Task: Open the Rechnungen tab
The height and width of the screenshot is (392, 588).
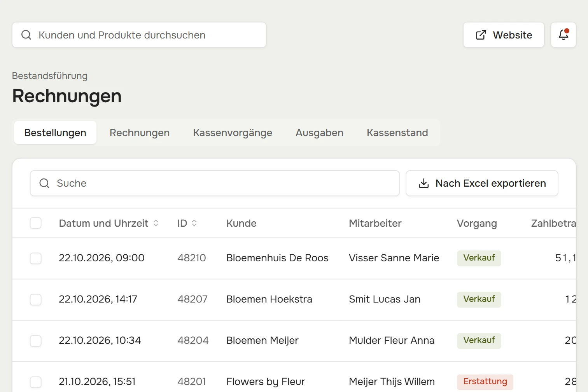Action: [x=140, y=133]
